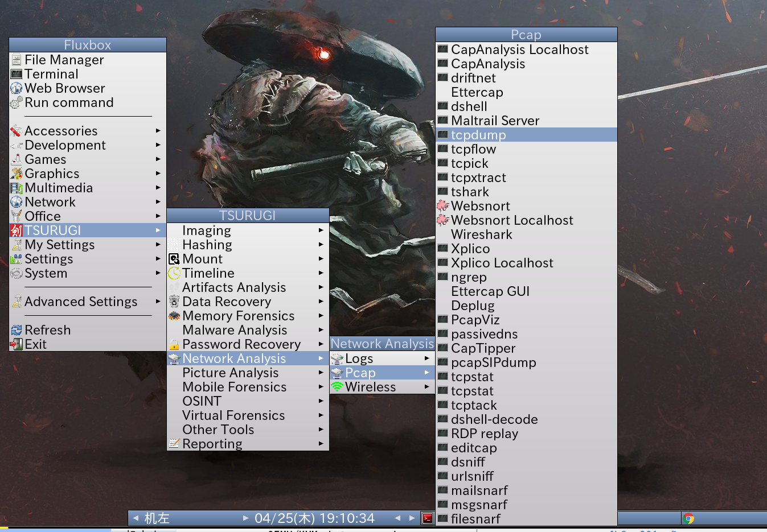
Task: Click the pig icon beside Websnort Localhost
Action: tap(443, 220)
